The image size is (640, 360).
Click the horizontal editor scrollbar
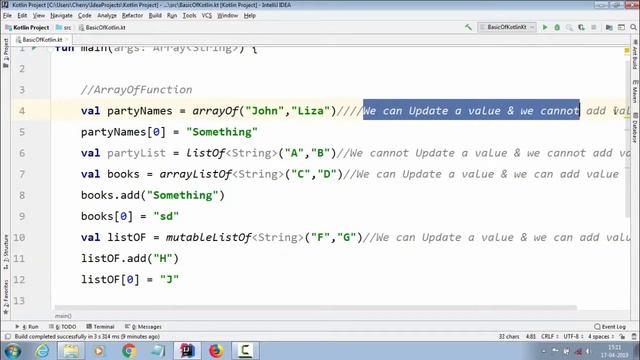(315, 307)
